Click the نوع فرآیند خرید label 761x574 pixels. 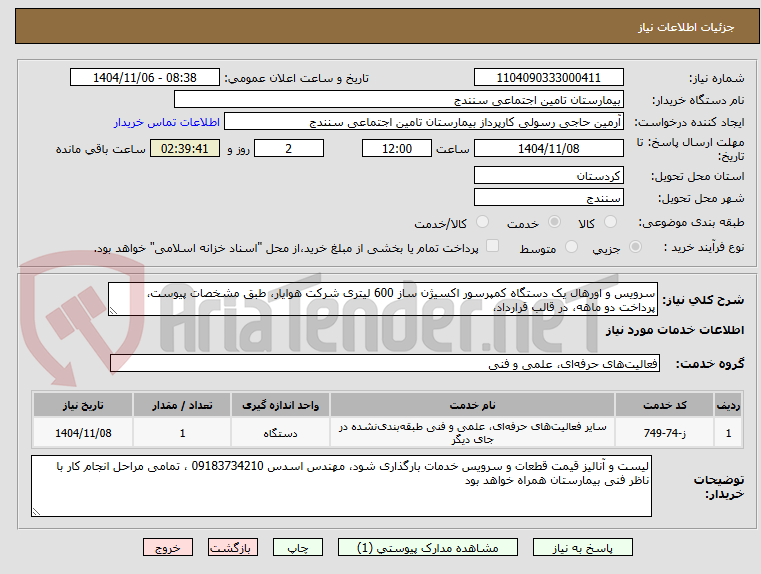pyautogui.click(x=704, y=247)
